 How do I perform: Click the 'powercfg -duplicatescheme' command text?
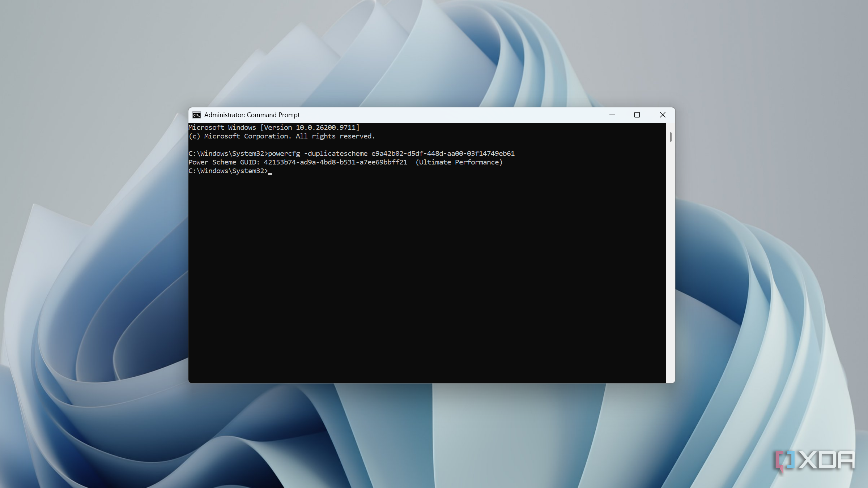coord(318,154)
